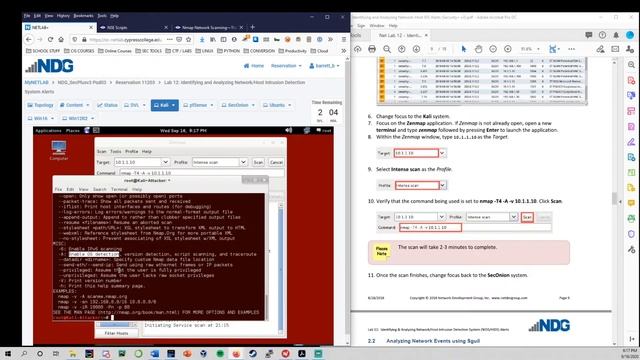This screenshot has height=360, width=640.
Task: Click Filter Hosts button
Action: (x=116, y=333)
